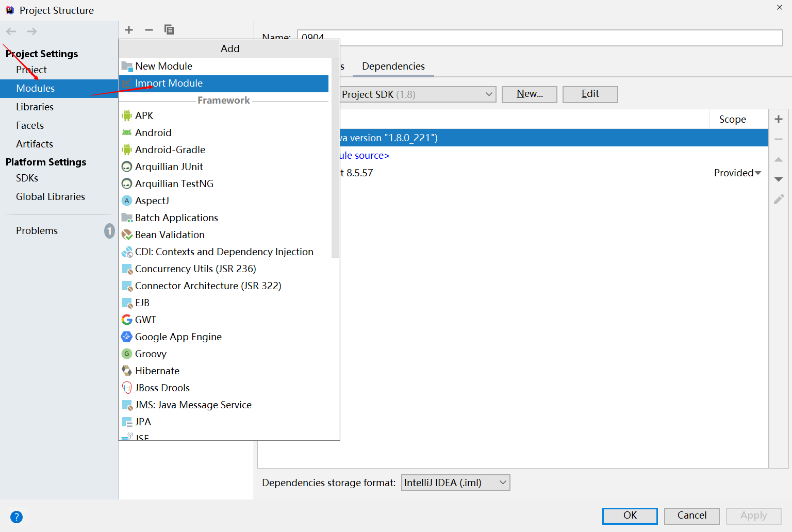792x532 pixels.
Task: Choose APK framework from list
Action: coord(224,115)
